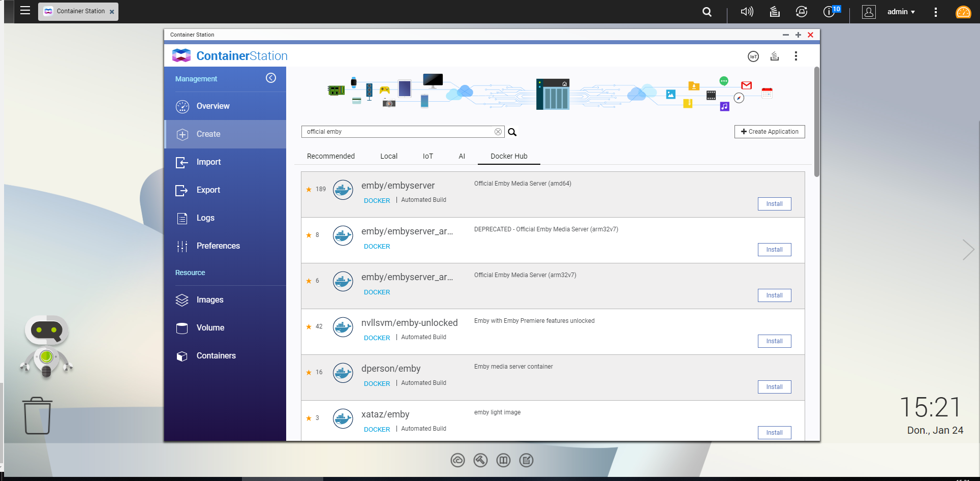Open the top bar more options dots
Viewport: 980px width, 481px height.
pos(935,12)
